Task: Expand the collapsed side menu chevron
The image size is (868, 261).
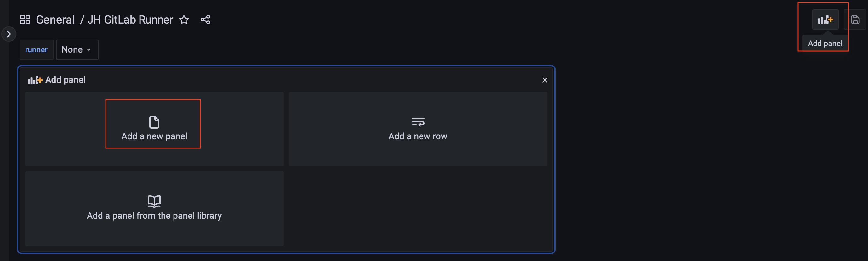Action: 9,34
